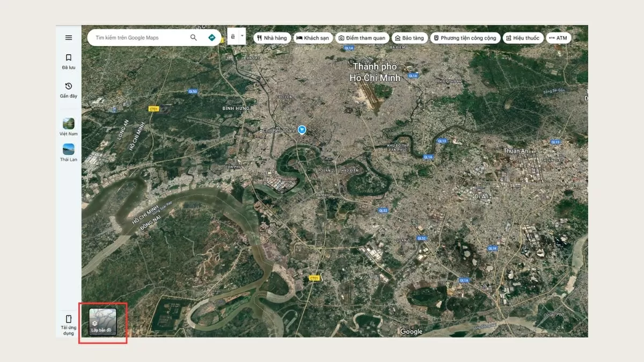
Task: Click the Chợ Bến Thành shopping marker
Action: pyautogui.click(x=302, y=130)
